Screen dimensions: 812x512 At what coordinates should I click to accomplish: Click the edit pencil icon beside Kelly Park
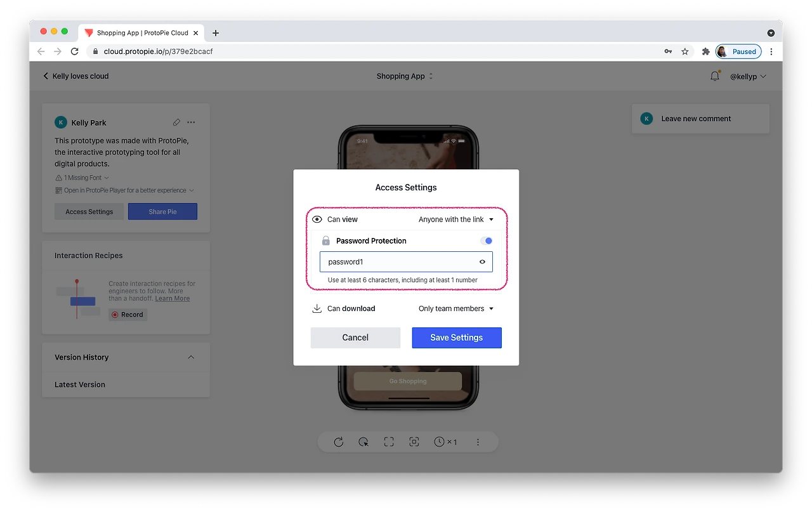pos(176,122)
